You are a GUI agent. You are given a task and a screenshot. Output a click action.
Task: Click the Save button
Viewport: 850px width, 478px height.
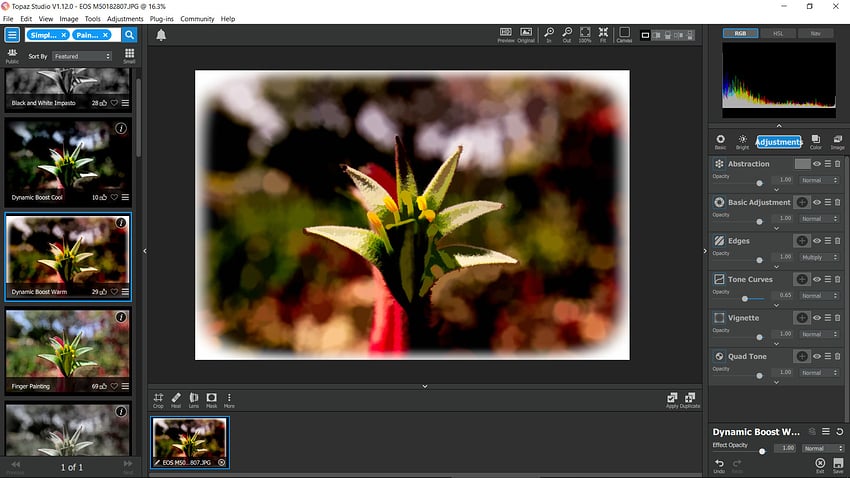[x=837, y=465]
